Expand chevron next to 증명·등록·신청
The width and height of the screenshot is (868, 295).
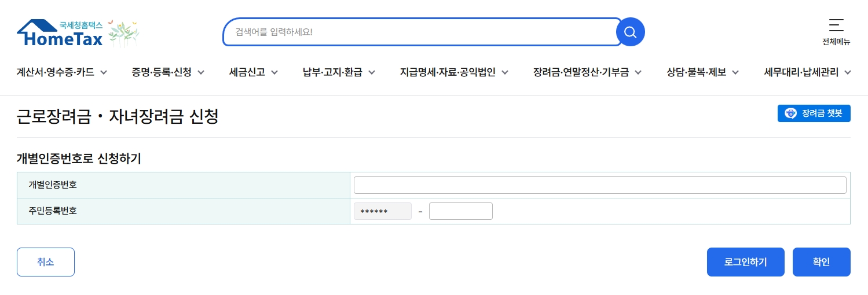point(201,73)
